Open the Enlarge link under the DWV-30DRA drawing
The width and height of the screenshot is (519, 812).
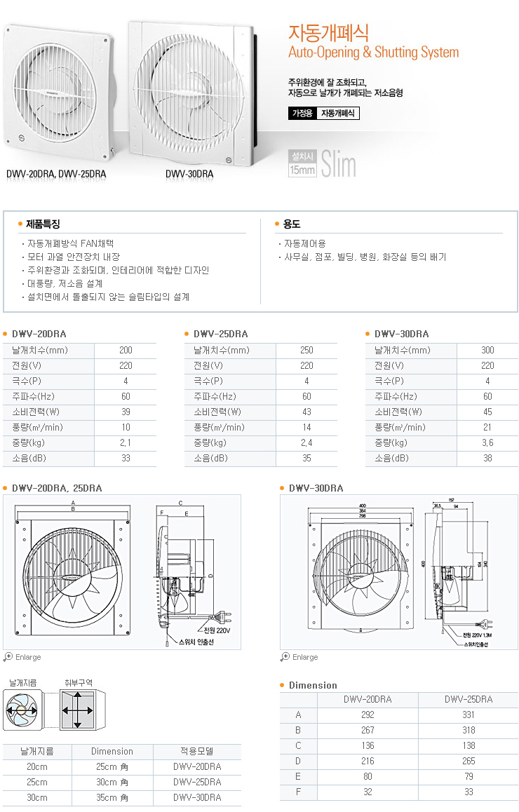coord(304,658)
